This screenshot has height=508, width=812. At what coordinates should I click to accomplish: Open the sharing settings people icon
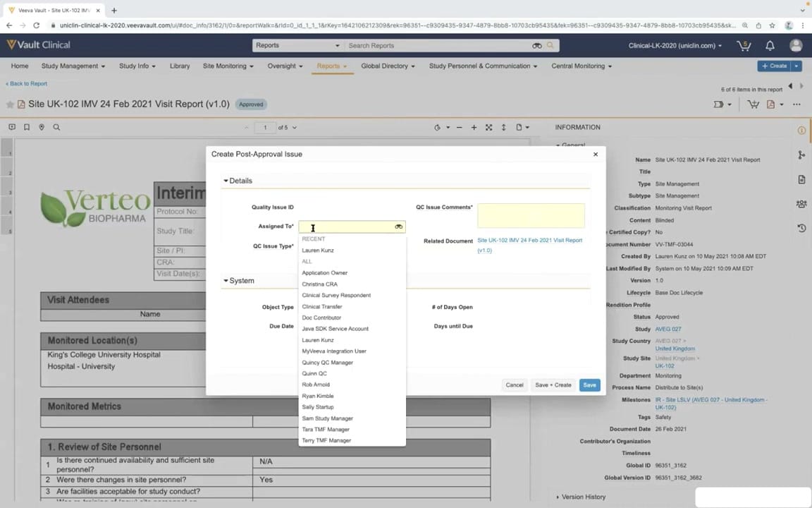click(x=801, y=204)
